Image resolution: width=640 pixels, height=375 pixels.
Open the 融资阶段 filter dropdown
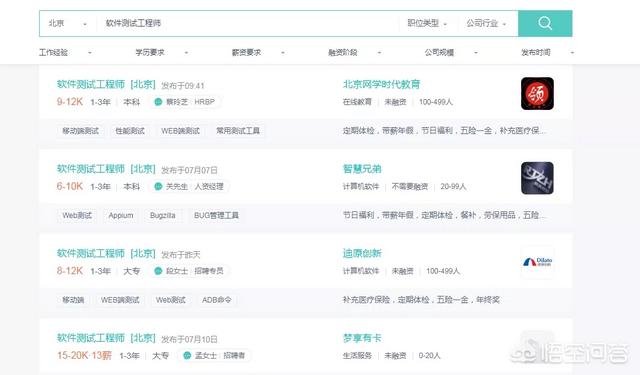pyautogui.click(x=355, y=52)
